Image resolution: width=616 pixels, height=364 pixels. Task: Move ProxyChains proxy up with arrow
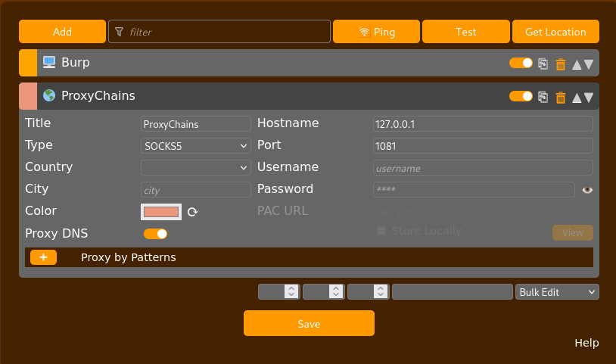(577, 97)
